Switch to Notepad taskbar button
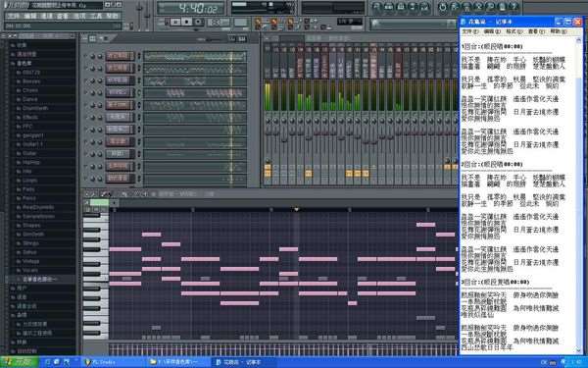 [244, 362]
